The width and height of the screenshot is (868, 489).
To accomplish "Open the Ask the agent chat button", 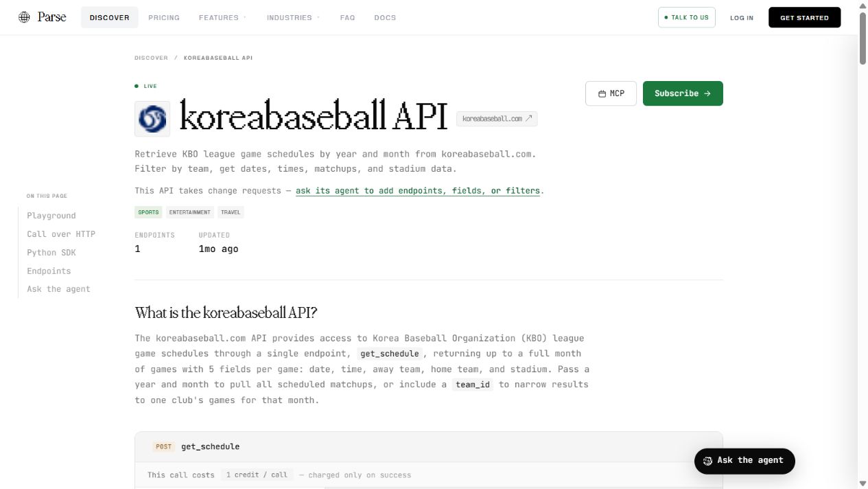I will [x=744, y=461].
